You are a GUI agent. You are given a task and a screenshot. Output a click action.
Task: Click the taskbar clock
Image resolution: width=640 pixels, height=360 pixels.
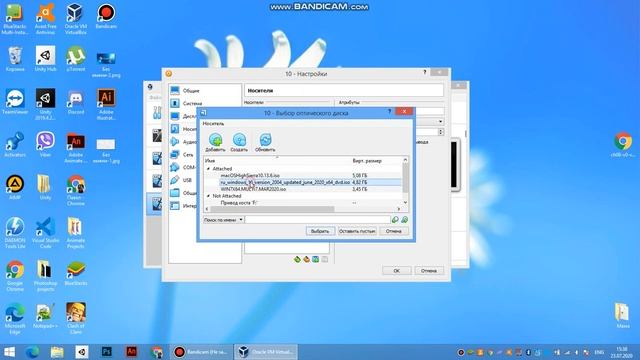pyautogui.click(x=622, y=352)
